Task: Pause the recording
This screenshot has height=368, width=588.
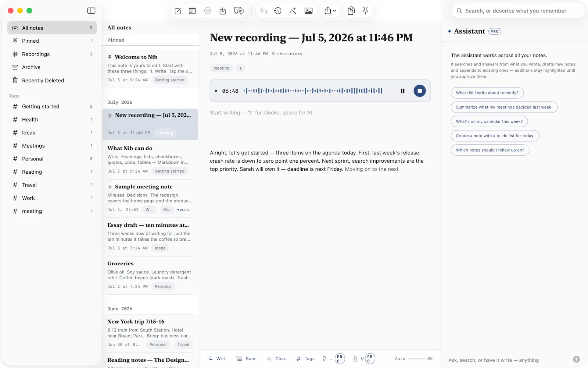Action: [403, 91]
